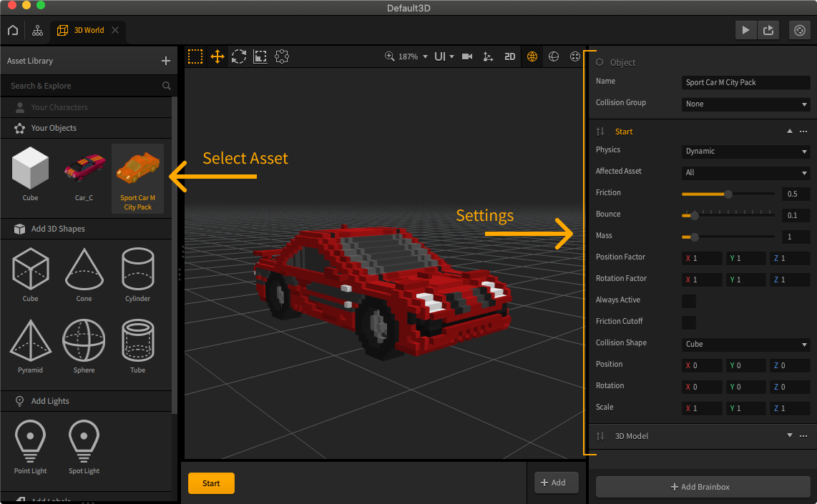The height and width of the screenshot is (504, 817).
Task: Select the rotate tool in viewport toolbar
Action: pos(238,56)
